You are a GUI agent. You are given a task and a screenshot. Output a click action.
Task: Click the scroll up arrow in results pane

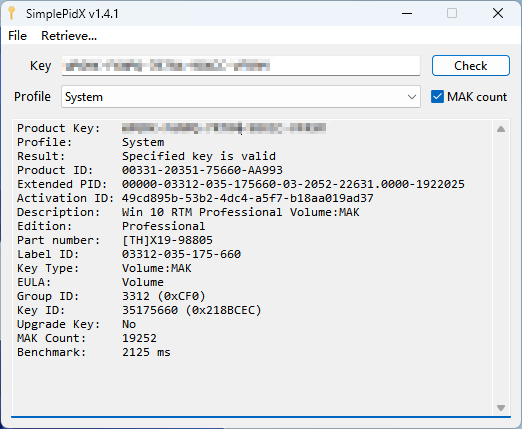(x=501, y=129)
